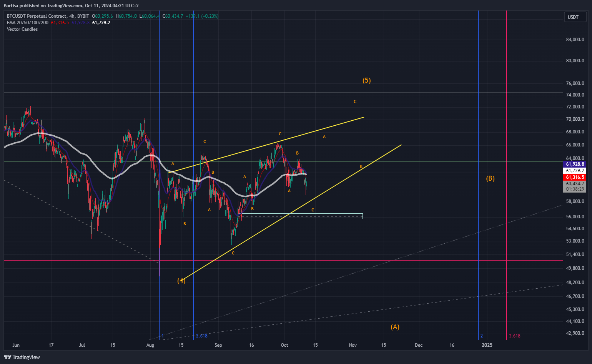Click the 3.618 fib time label
The height and width of the screenshot is (364, 592).
514,336
